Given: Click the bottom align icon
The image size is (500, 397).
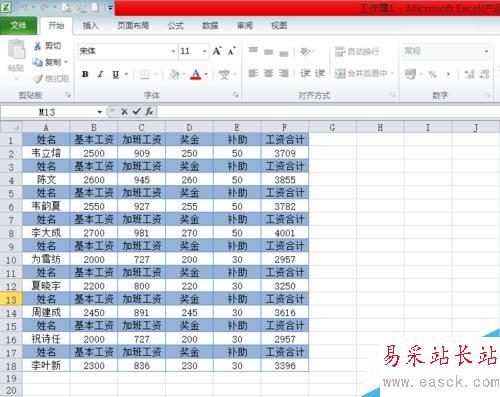Looking at the screenshot, I should [284, 53].
